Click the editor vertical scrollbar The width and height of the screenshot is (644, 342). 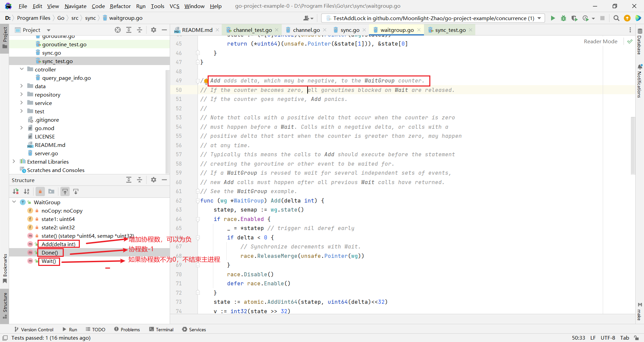pyautogui.click(x=633, y=146)
